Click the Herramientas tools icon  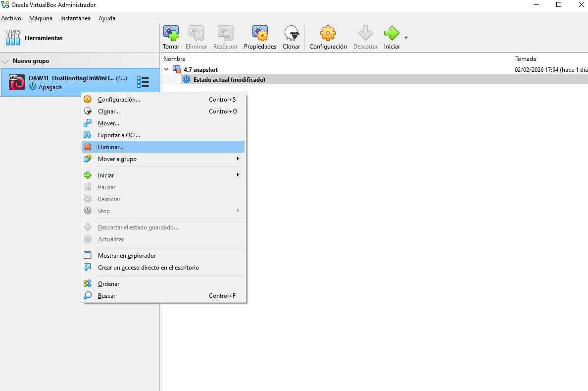click(13, 38)
